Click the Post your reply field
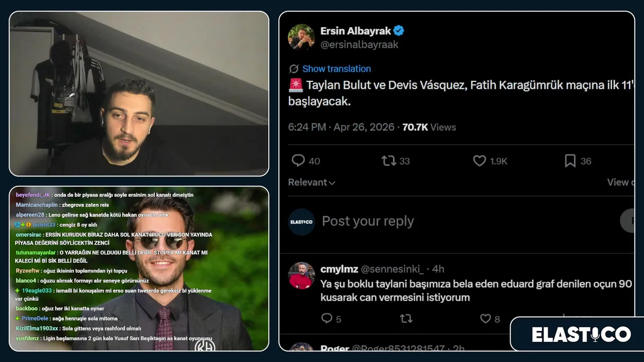The image size is (644, 362). click(368, 221)
